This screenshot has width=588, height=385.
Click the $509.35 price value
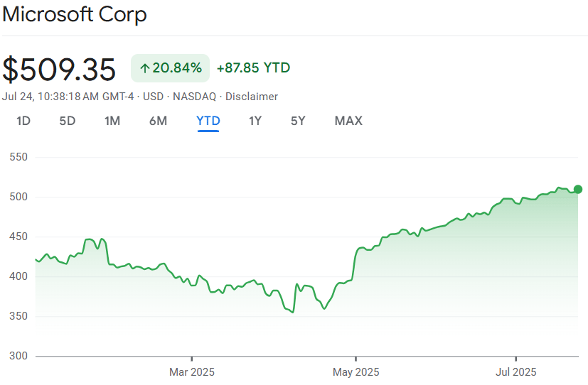tap(59, 70)
